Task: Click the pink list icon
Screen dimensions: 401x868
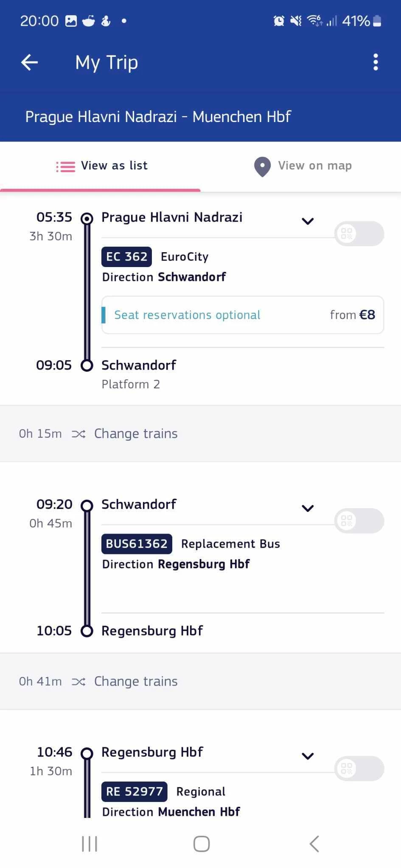Action: 66,167
